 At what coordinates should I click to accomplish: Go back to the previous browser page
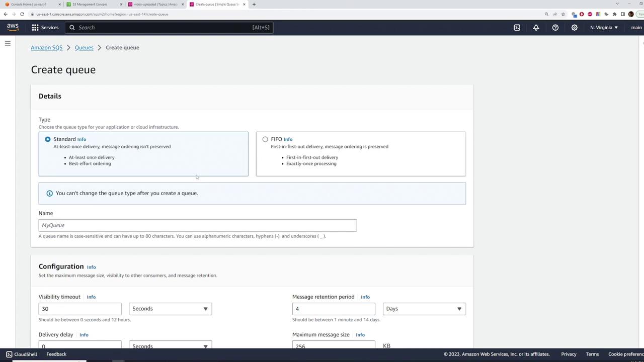tap(6, 14)
